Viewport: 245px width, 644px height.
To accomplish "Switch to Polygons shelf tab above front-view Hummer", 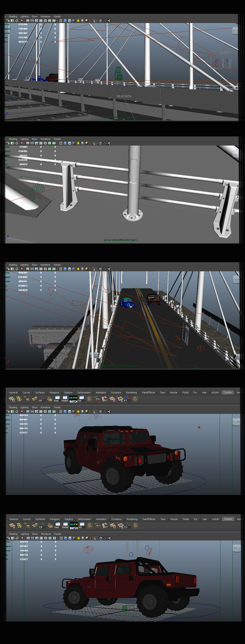I will click(x=54, y=392).
